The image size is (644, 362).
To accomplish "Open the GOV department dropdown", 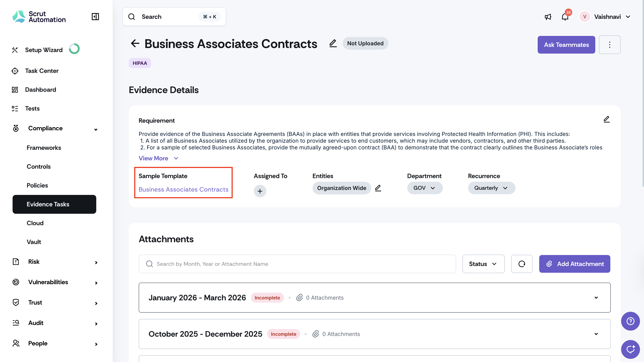I will (425, 188).
